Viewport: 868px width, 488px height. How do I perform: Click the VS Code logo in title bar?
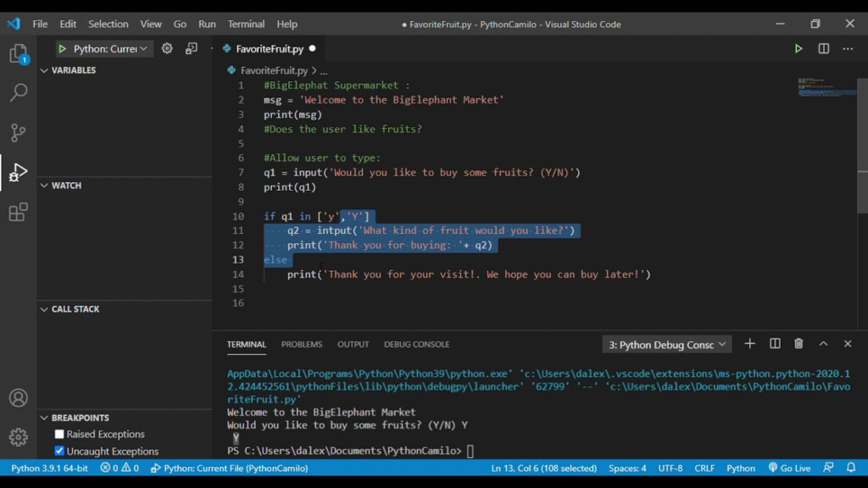[x=14, y=24]
